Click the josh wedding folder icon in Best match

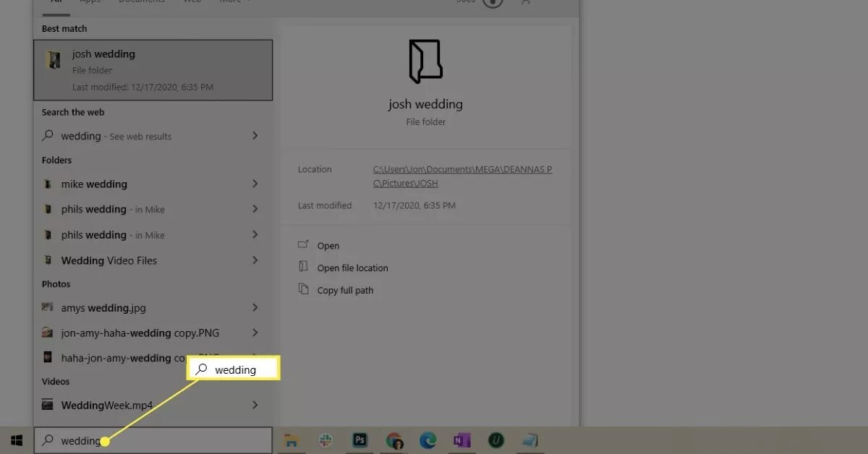53,60
